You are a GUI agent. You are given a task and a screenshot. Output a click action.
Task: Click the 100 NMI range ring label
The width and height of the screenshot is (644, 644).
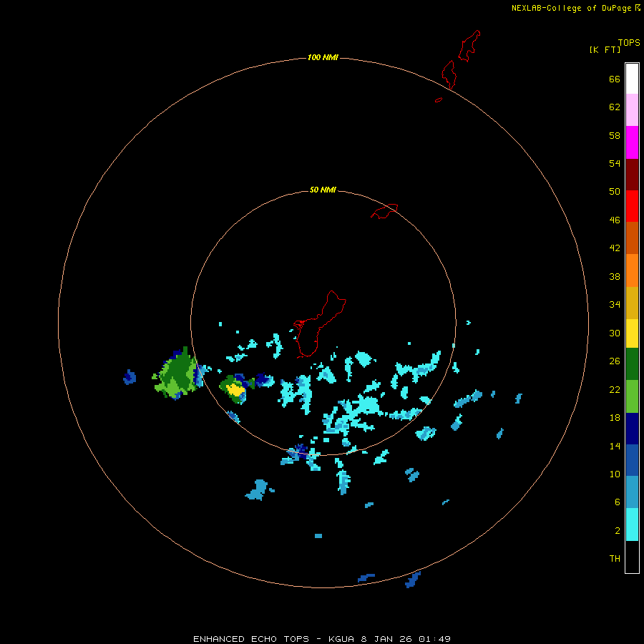323,57
